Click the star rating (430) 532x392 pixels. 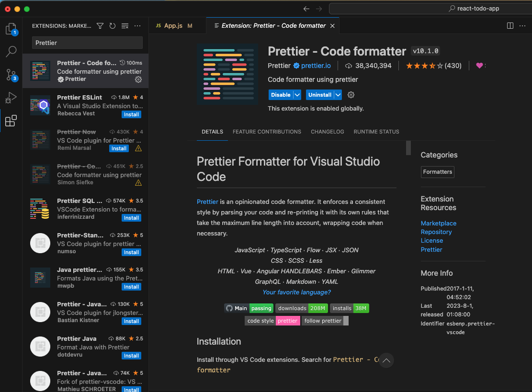pyautogui.click(x=434, y=66)
